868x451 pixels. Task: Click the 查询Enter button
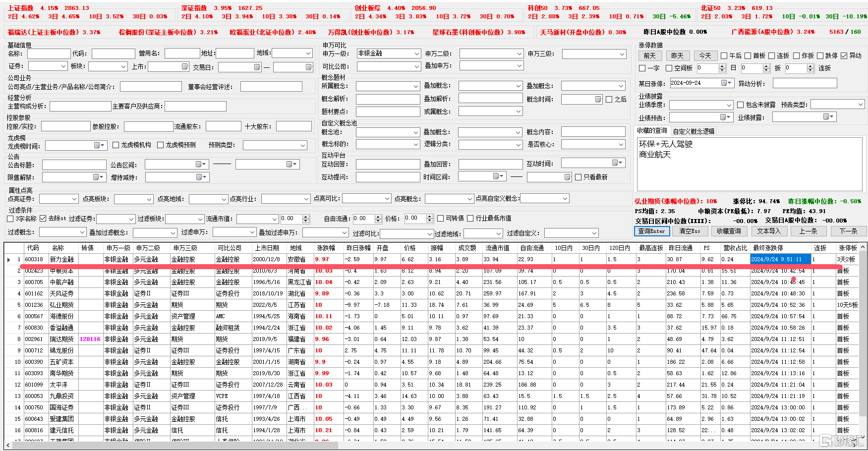coord(652,231)
